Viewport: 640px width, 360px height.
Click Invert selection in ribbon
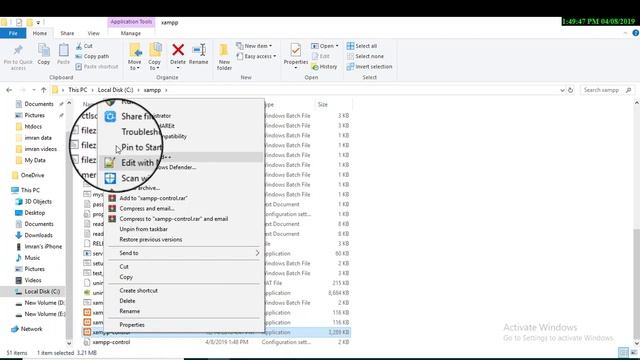coord(369,67)
